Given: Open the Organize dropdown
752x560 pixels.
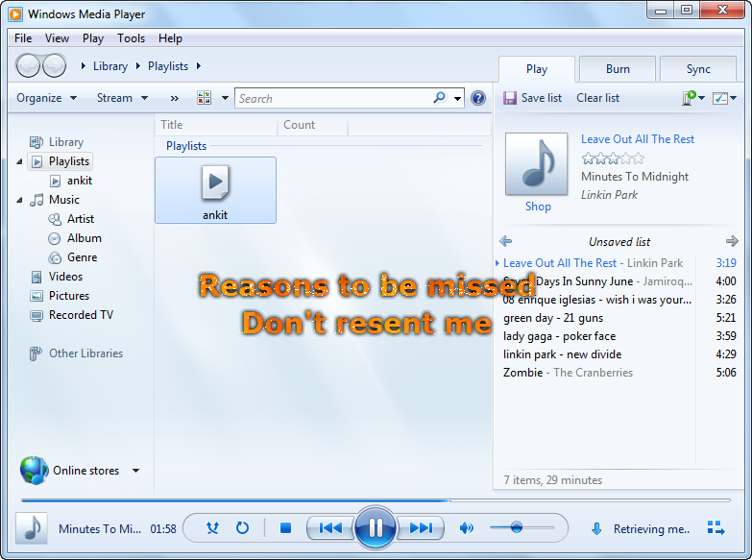Looking at the screenshot, I should point(46,98).
